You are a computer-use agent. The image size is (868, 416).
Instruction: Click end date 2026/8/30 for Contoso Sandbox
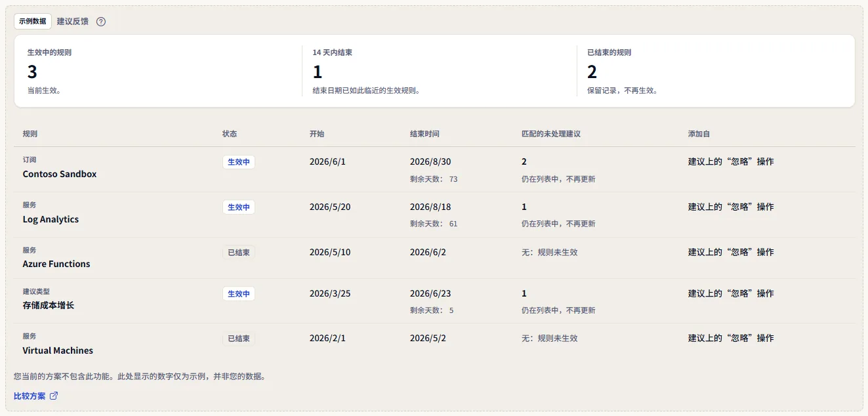point(430,162)
